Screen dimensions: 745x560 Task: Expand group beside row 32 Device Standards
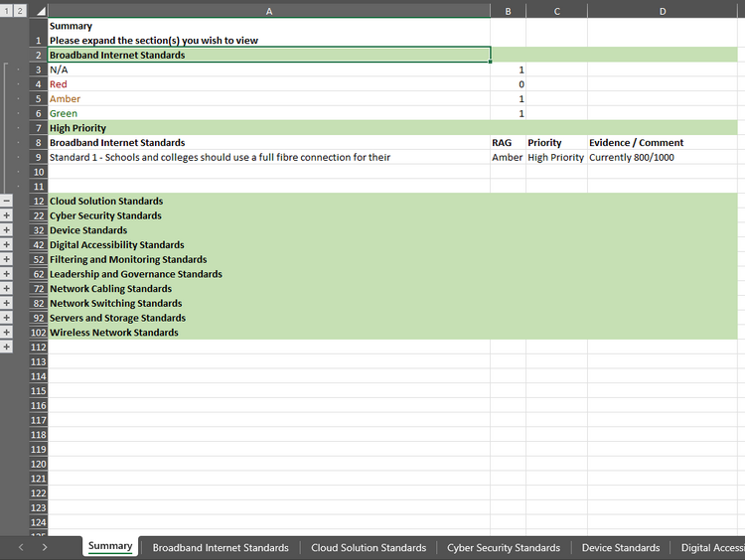pyautogui.click(x=6, y=230)
